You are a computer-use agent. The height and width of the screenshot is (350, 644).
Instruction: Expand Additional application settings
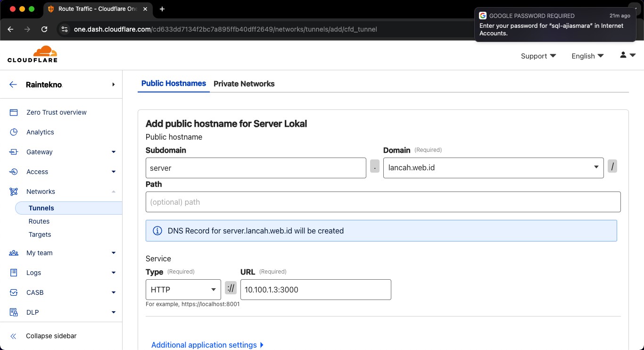coord(207,345)
